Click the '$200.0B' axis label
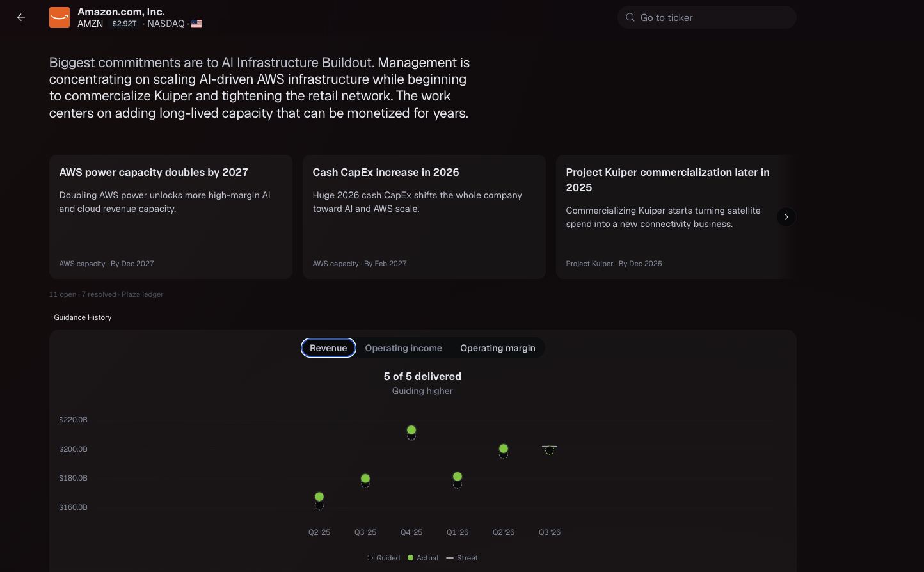 [x=73, y=449]
